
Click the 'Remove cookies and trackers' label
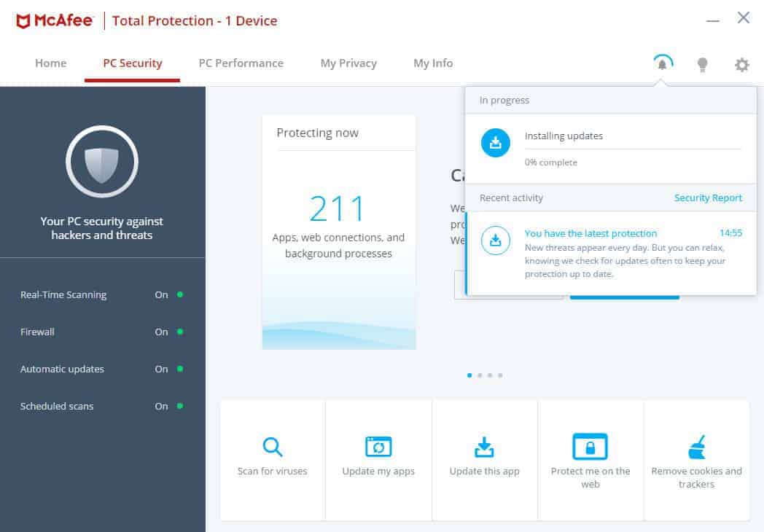697,477
